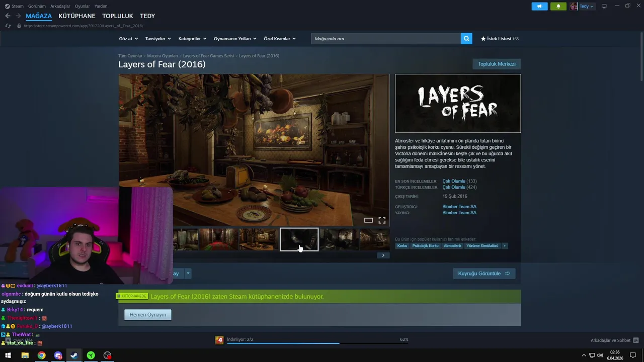Open Bloober Team SA publisher link
Screen dimensions: 644x362
pyautogui.click(x=459, y=213)
